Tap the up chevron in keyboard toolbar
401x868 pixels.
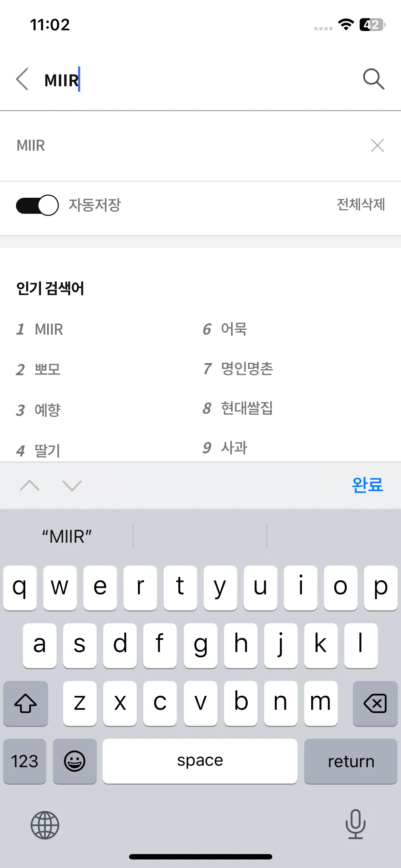tap(30, 485)
